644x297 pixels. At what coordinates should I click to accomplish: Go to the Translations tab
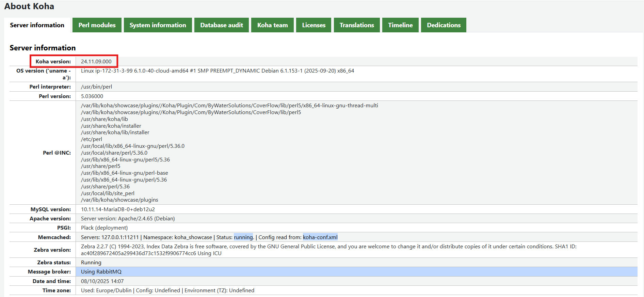click(357, 25)
